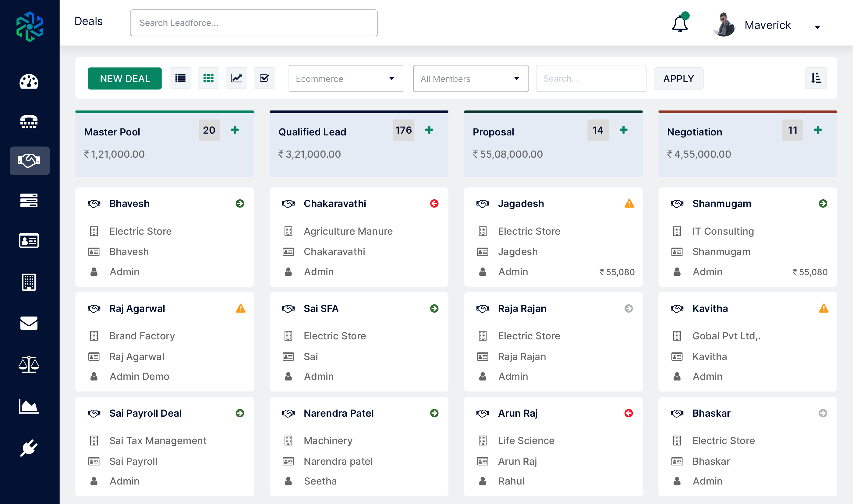Switch deals to grid view
853x504 pixels.
[x=208, y=78]
